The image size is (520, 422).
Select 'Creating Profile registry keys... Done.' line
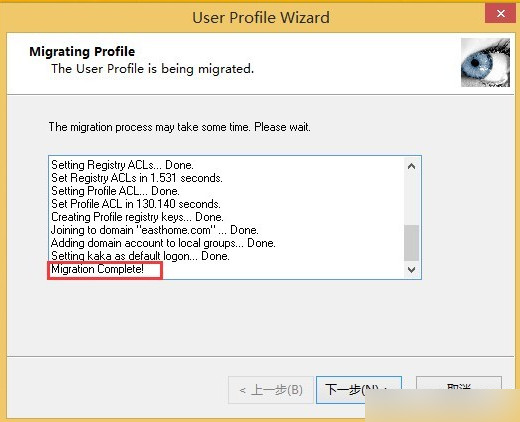click(x=137, y=217)
